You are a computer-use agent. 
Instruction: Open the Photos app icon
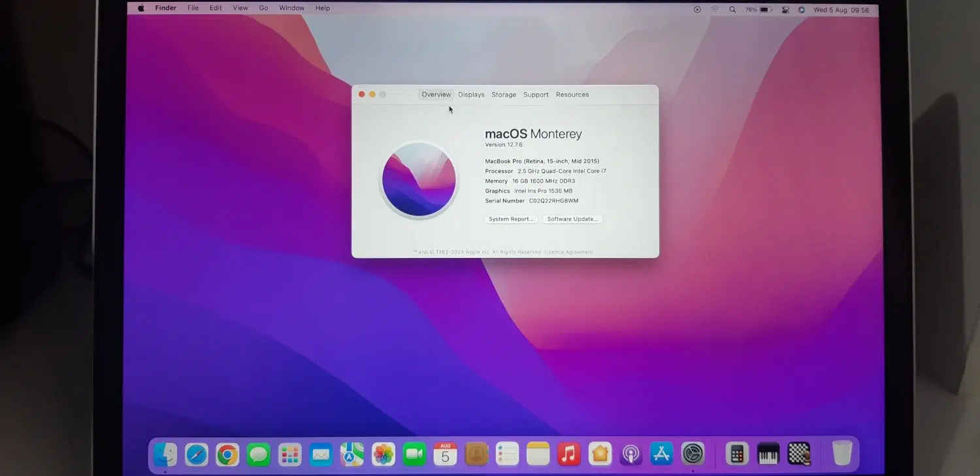click(384, 454)
